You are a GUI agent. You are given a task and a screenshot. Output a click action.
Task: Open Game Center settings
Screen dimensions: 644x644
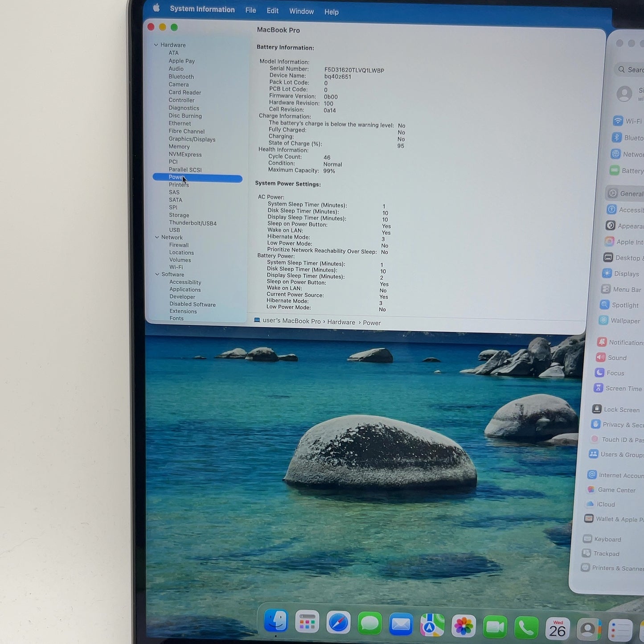(611, 490)
